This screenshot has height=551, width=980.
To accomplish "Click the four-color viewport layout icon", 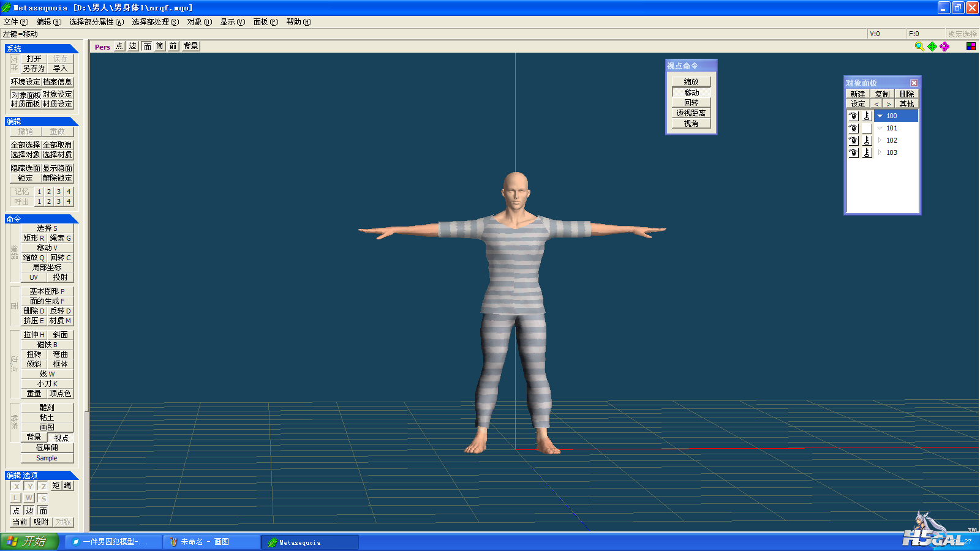I will point(971,47).
